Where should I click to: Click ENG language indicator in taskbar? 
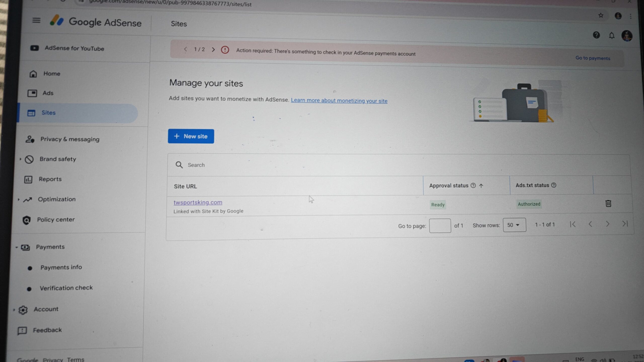[580, 359]
